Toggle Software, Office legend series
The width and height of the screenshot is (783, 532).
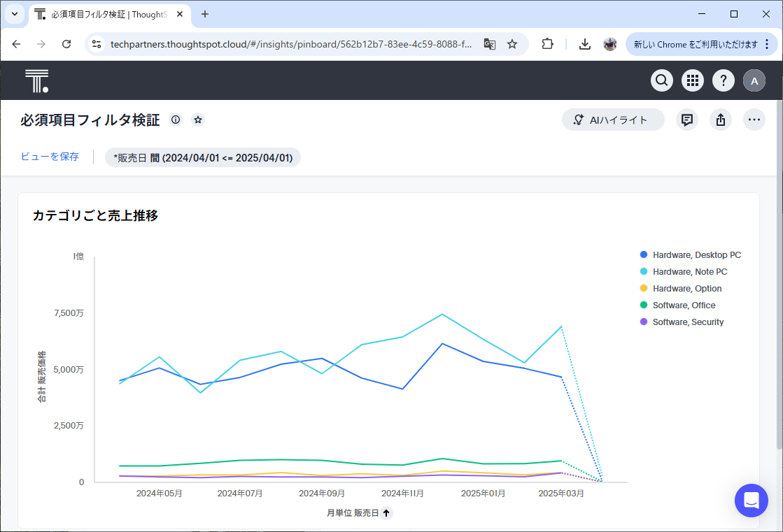684,305
